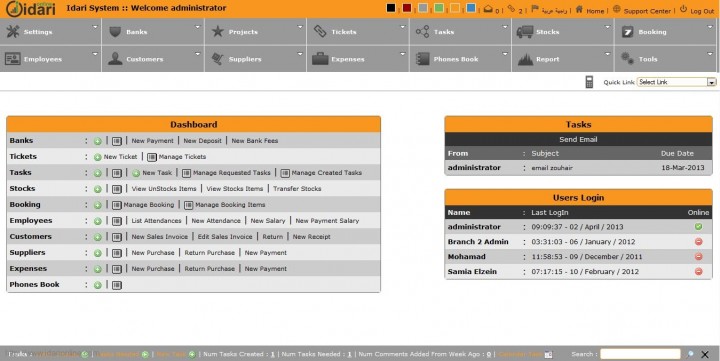Open the Tools menu
Viewport: 720px width, 361px height.
click(665, 59)
